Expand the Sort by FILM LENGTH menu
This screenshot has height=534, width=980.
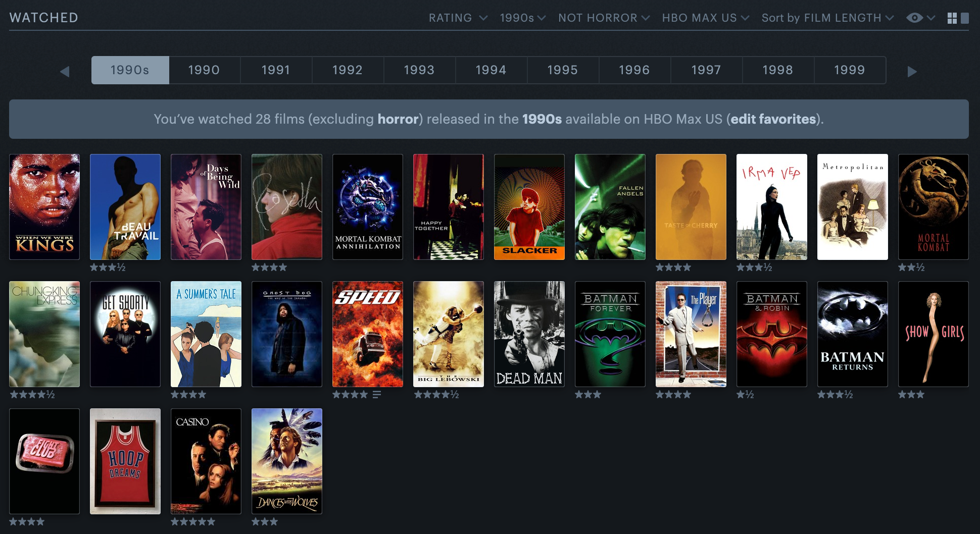[827, 18]
